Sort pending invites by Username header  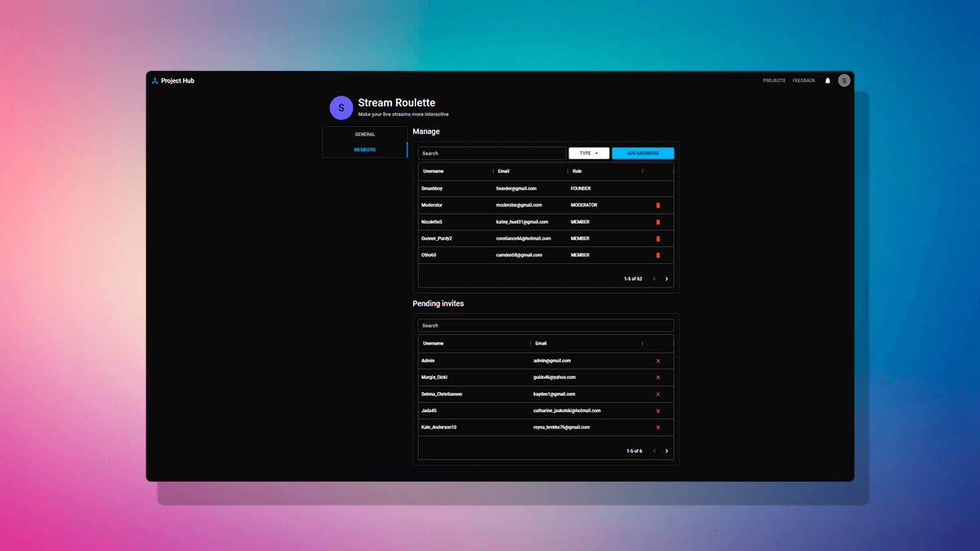[434, 344]
